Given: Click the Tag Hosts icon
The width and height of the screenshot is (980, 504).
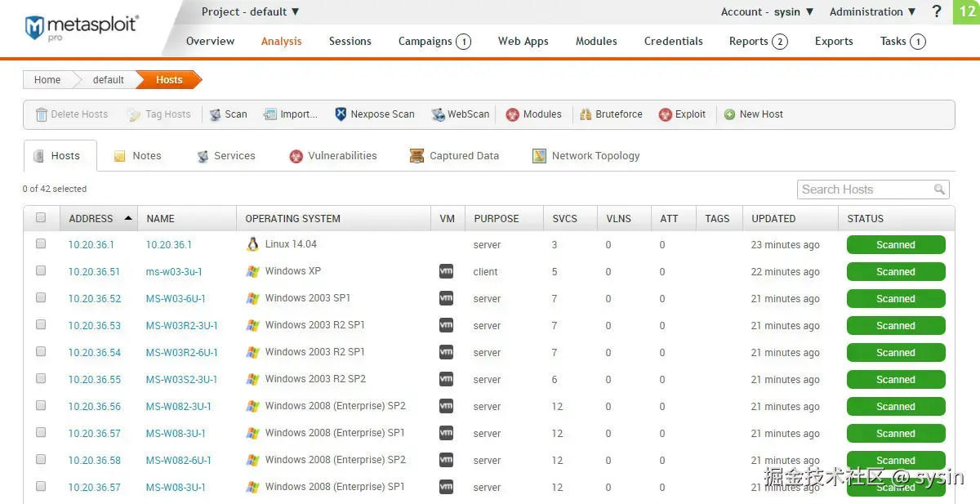Looking at the screenshot, I should (134, 114).
